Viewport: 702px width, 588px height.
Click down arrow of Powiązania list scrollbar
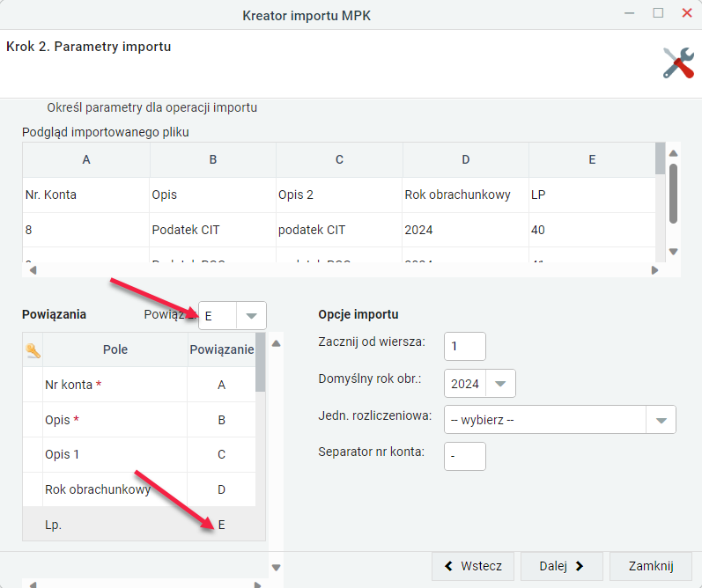tap(277, 568)
